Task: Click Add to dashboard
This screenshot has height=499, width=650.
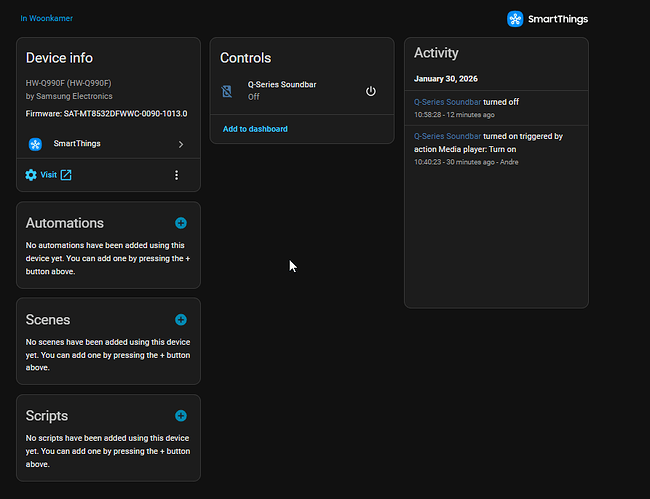Action: (x=255, y=129)
